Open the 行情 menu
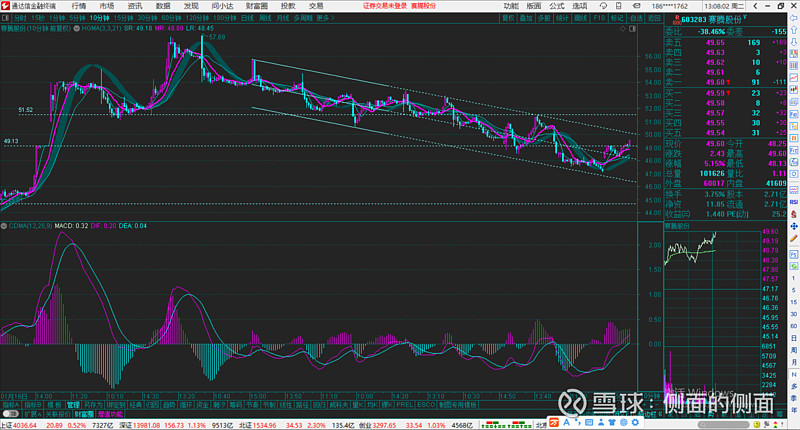 click(x=79, y=6)
